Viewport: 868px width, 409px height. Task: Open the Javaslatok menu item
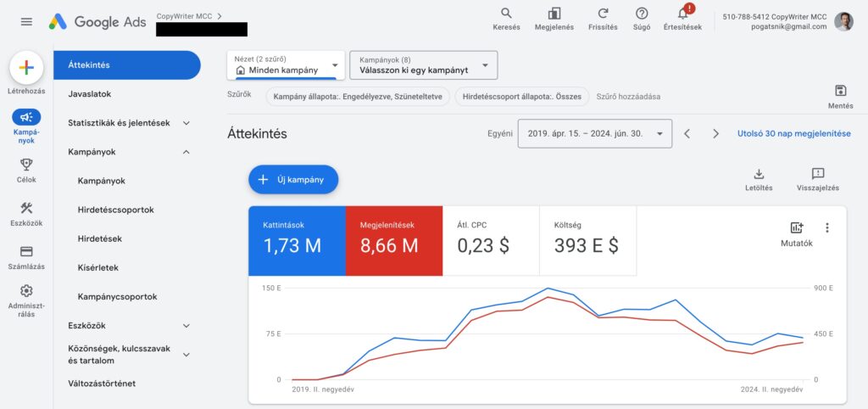(90, 94)
